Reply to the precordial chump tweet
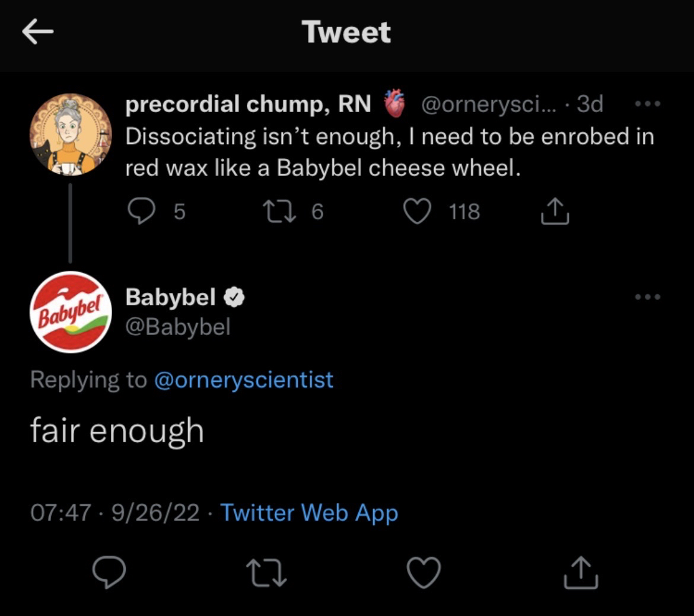This screenshot has height=616, width=694. [x=141, y=212]
